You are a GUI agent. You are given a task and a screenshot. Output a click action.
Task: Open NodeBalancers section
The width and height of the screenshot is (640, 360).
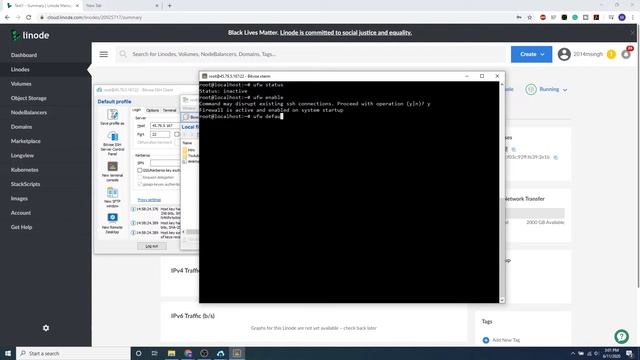29,112
